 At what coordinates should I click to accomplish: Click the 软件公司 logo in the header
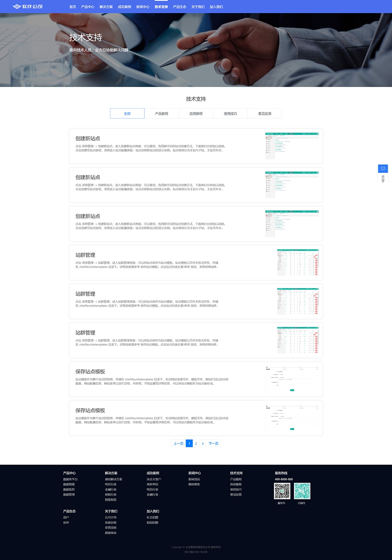point(28,7)
